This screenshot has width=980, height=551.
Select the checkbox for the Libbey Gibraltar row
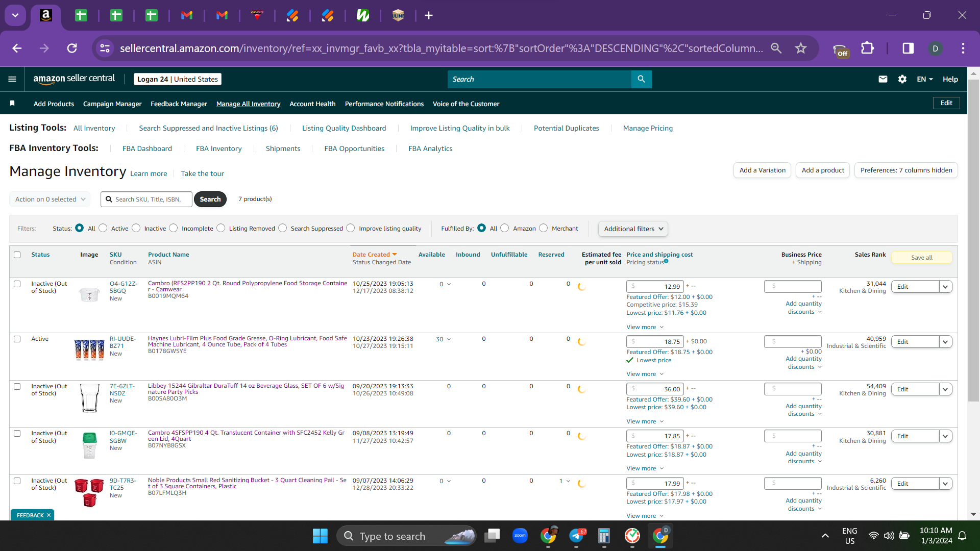coord(17,386)
